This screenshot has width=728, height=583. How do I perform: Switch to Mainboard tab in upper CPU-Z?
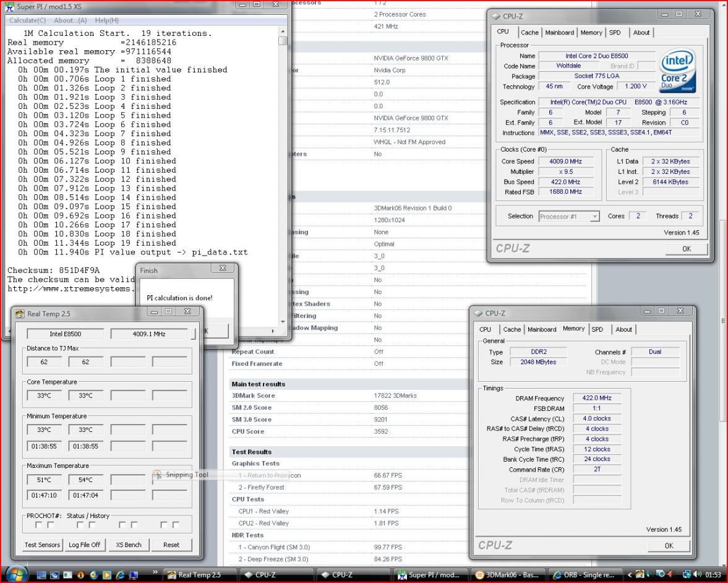click(559, 33)
